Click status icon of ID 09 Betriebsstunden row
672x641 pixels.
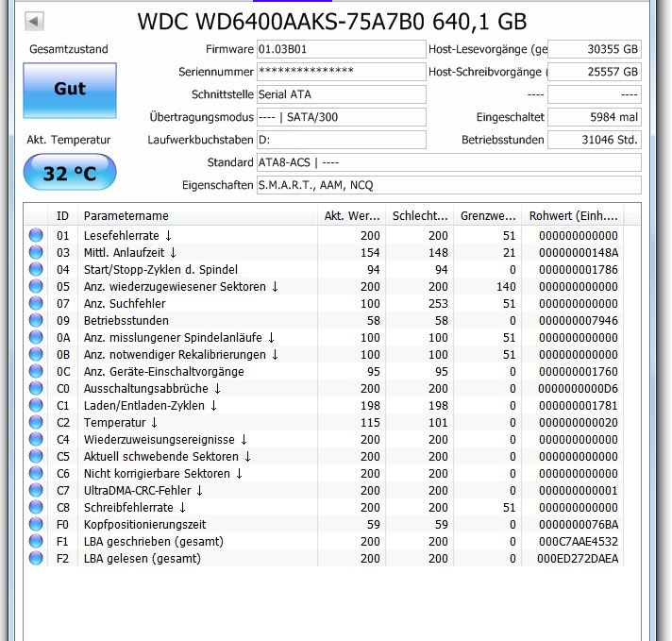pyautogui.click(x=36, y=320)
